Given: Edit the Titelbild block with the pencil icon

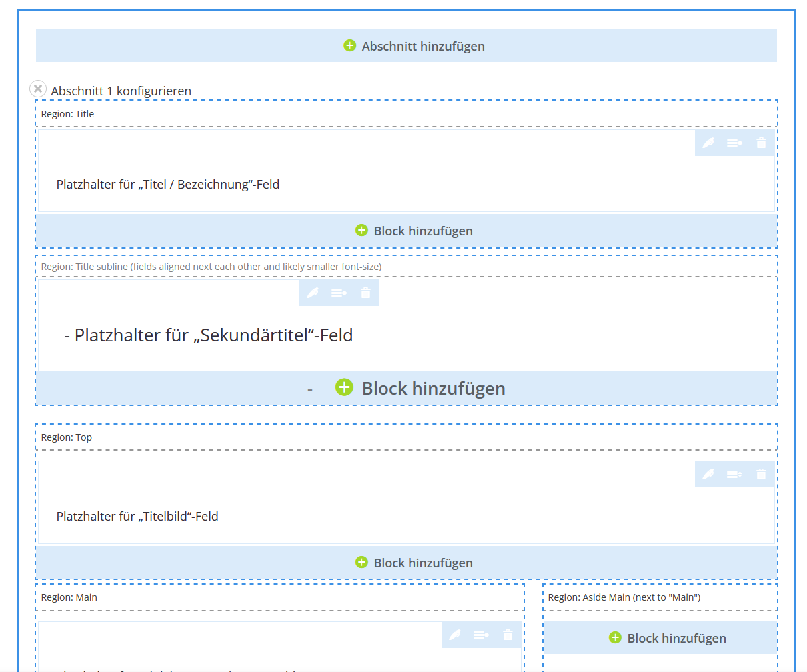Looking at the screenshot, I should click(x=708, y=474).
